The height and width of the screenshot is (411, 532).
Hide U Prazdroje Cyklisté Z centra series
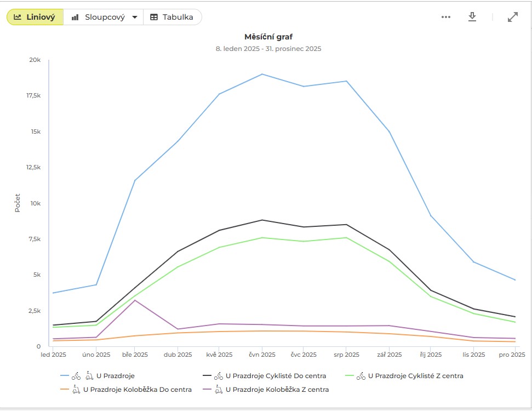(x=415, y=376)
